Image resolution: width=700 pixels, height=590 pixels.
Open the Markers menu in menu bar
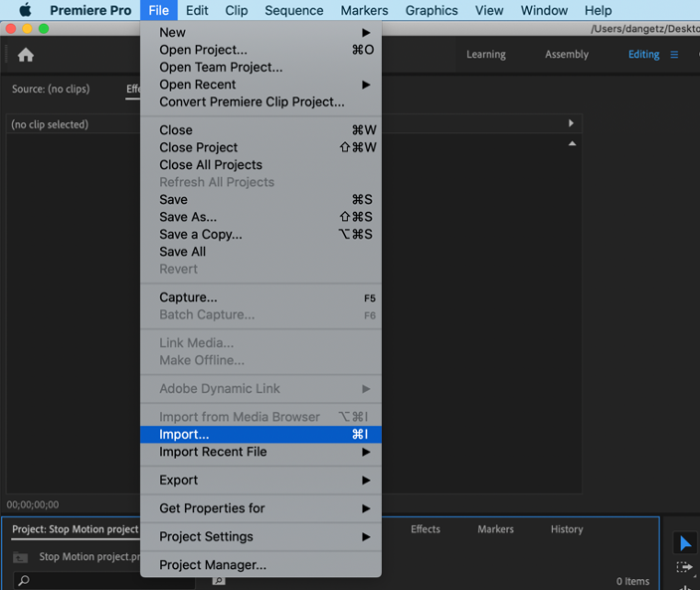click(x=364, y=10)
